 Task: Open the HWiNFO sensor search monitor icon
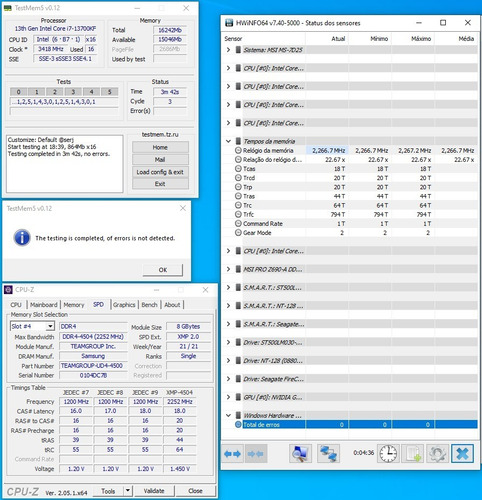click(300, 453)
